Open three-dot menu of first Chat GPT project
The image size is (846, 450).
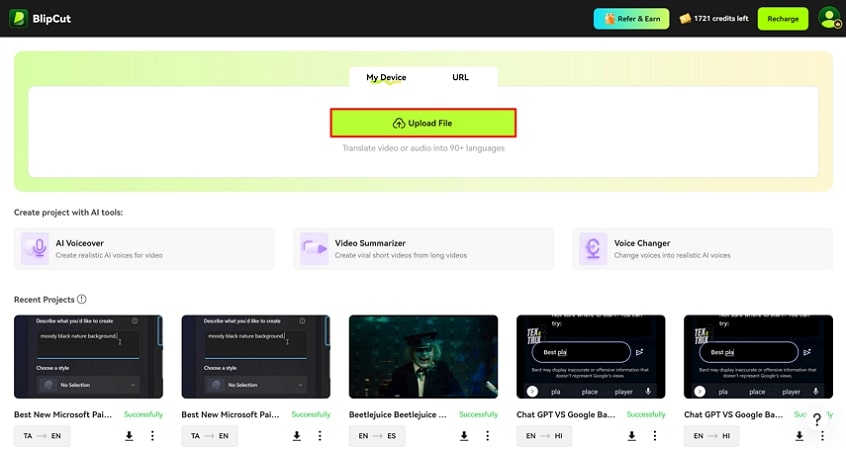pyautogui.click(x=655, y=436)
